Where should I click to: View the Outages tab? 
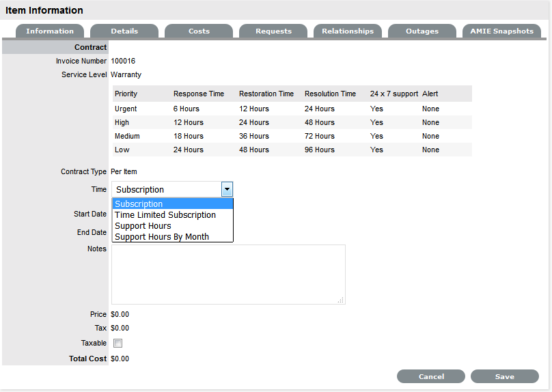(422, 31)
